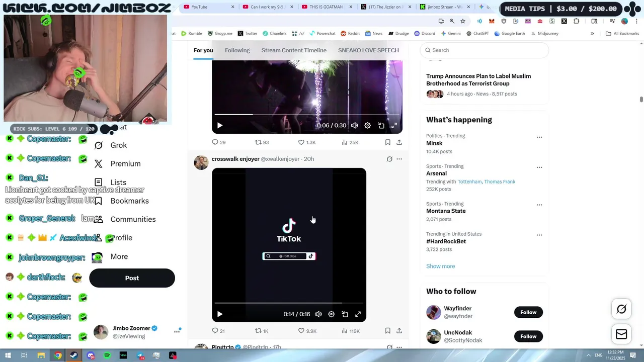Open Spotify from the taskbar
Viewport: 644px width, 362px height.
(x=107, y=355)
